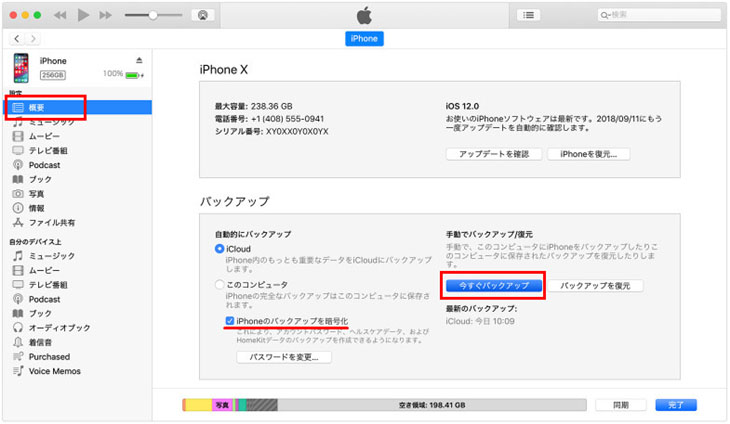The height and width of the screenshot is (424, 730).
Task: Click the battery indicator icon
Action: 134,75
